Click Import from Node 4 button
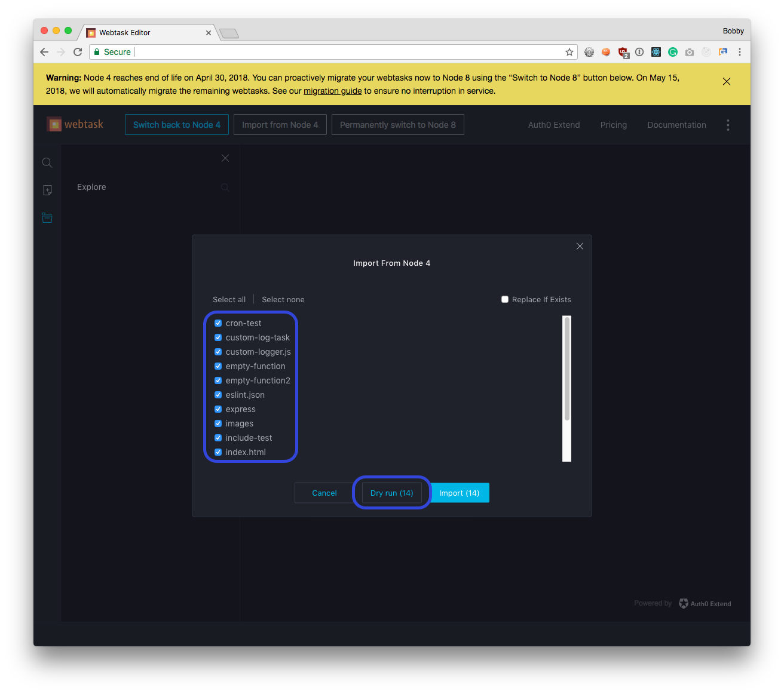Viewport: 784px width, 694px height. point(280,124)
